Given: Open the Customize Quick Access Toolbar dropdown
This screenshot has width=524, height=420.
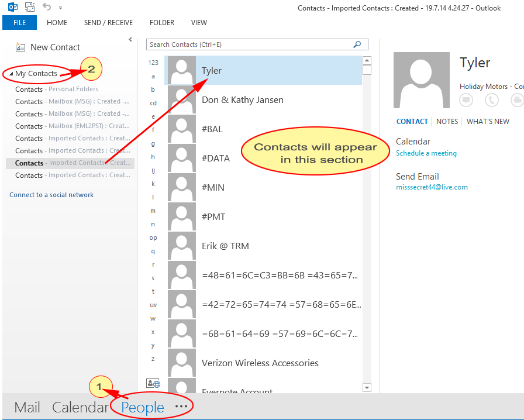Looking at the screenshot, I should pos(60,7).
